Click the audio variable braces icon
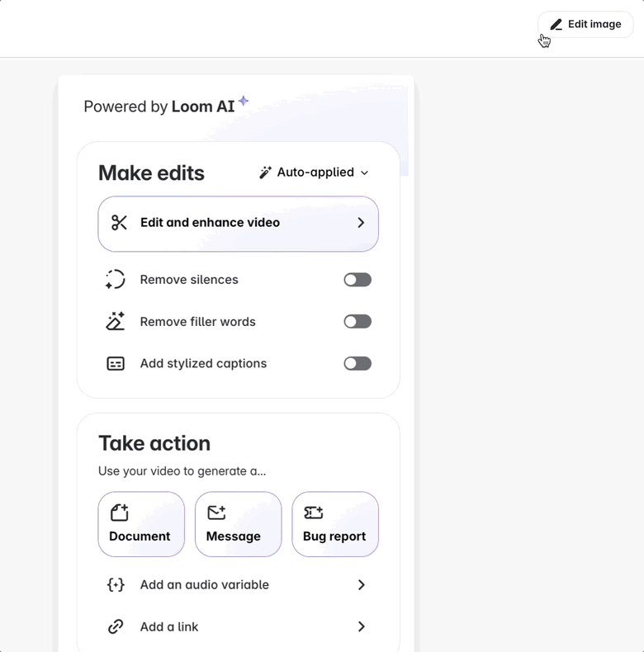Screen dimensions: 644x652 point(116,585)
